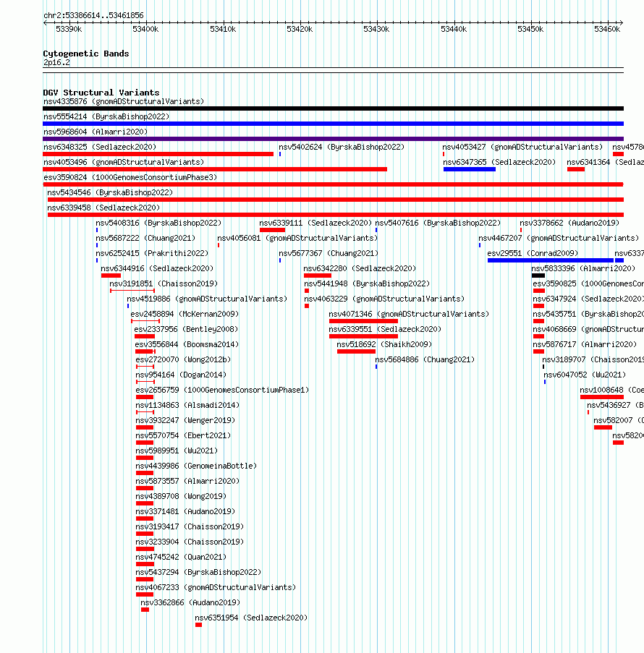
Task: Click nsv3378662 (Audano2019) label
Action: [x=569, y=223]
